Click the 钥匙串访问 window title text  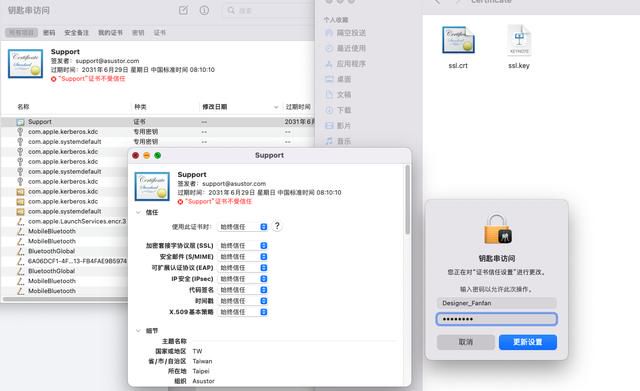coord(29,10)
